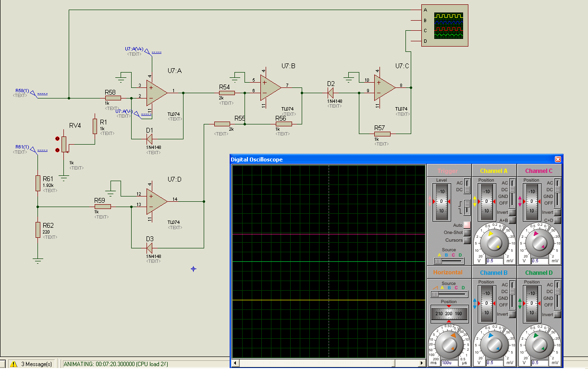Toggle Channel A Invert button
Screen dimensions: 588x381
(512, 212)
